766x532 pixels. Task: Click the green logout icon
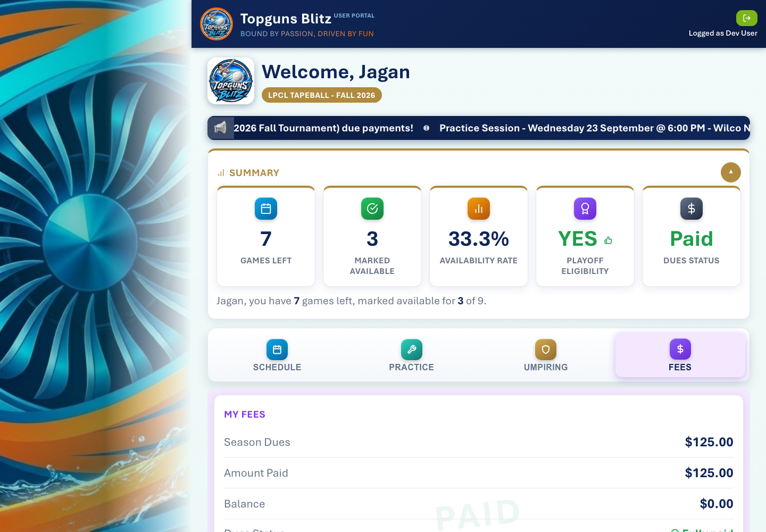(x=746, y=18)
